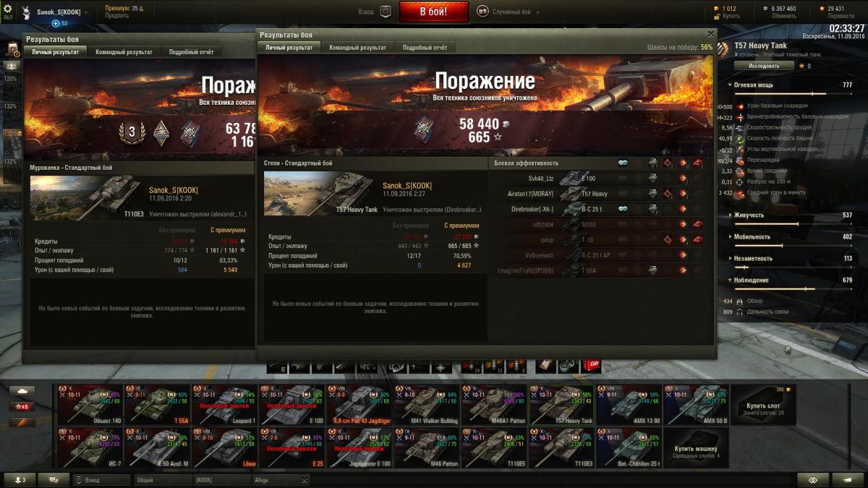Select M41 Walker Bulldog in carousel
Image resolution: width=868 pixels, height=488 pixels.
coord(425,404)
